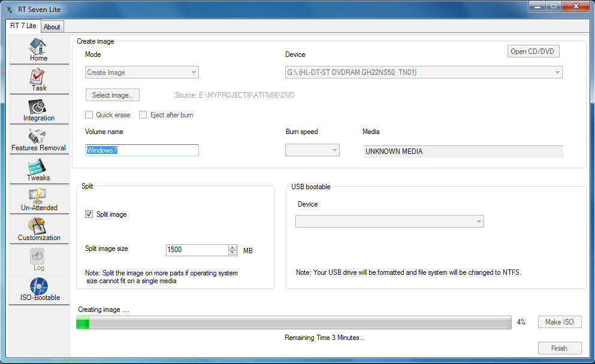Expand the USB bootable Device dropdown
The width and height of the screenshot is (595, 364).
tap(389, 221)
